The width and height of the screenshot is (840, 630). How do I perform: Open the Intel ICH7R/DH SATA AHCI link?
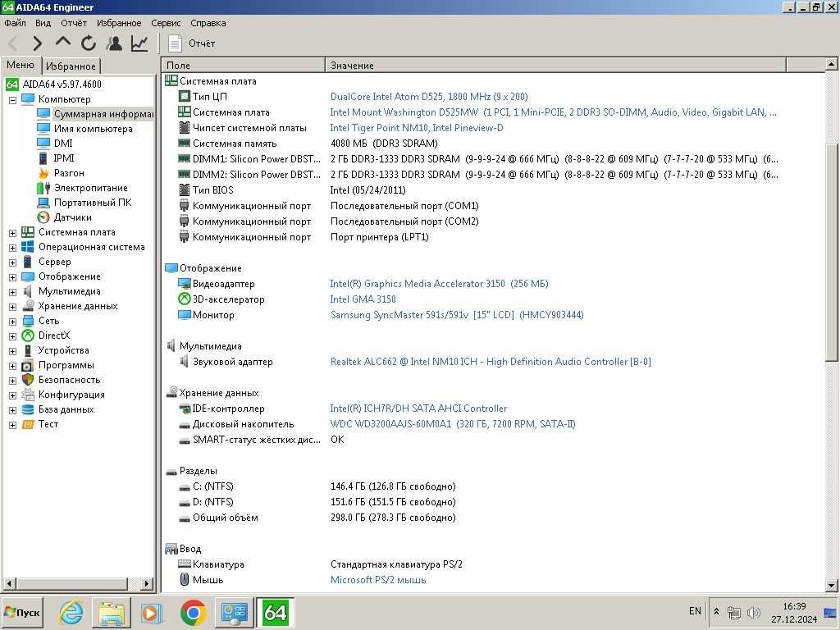(x=418, y=409)
